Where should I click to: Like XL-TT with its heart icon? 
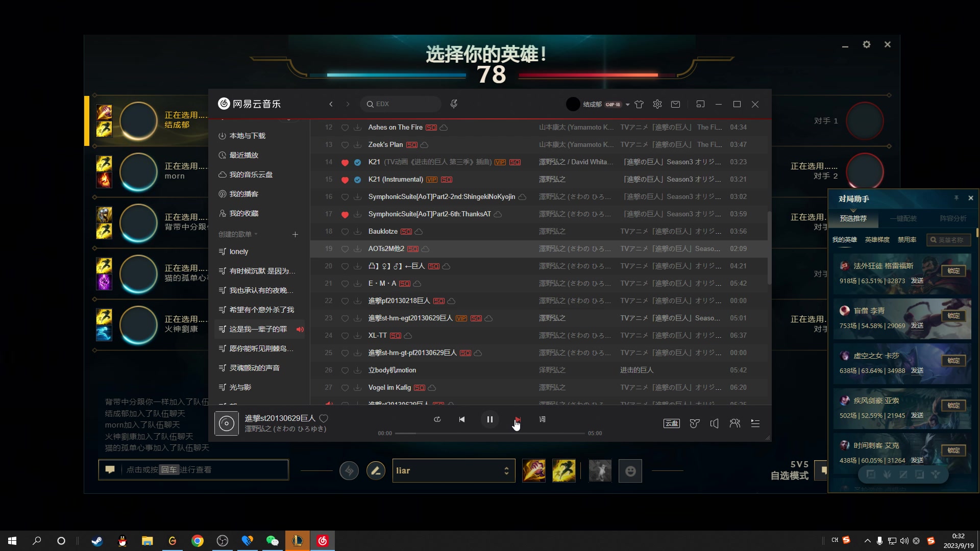pos(345,336)
